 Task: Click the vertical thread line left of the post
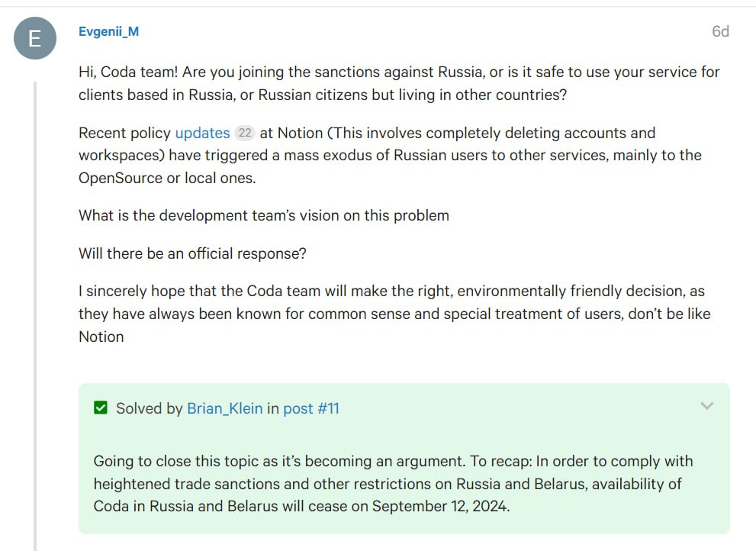34,305
